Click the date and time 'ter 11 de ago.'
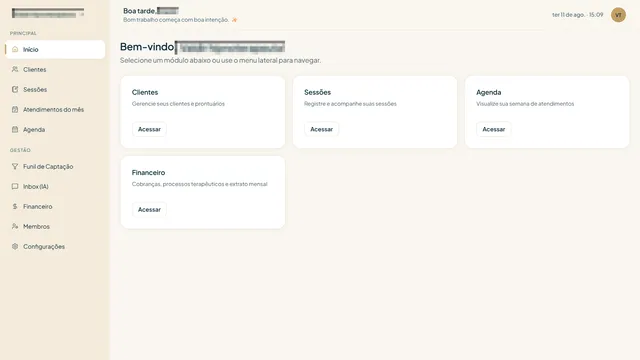The height and width of the screenshot is (360, 640). [578, 15]
